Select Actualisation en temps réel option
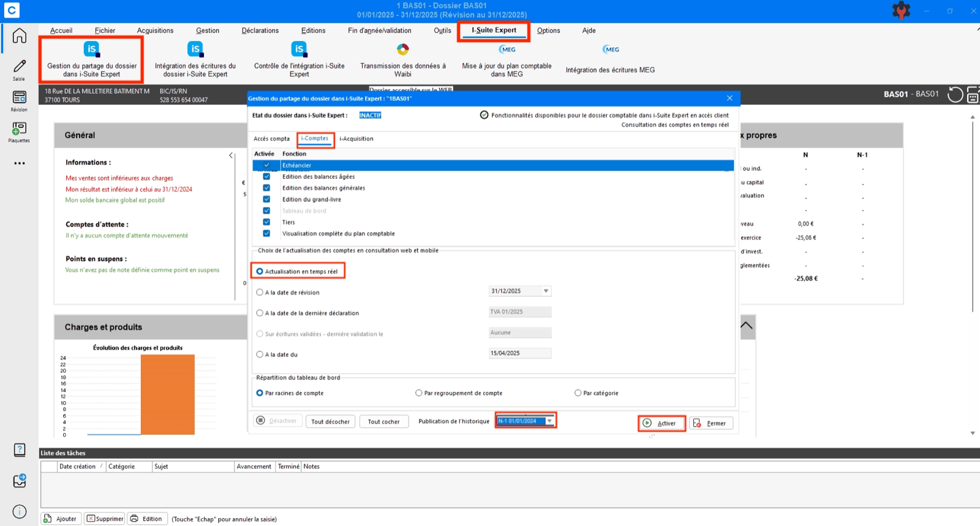 260,271
